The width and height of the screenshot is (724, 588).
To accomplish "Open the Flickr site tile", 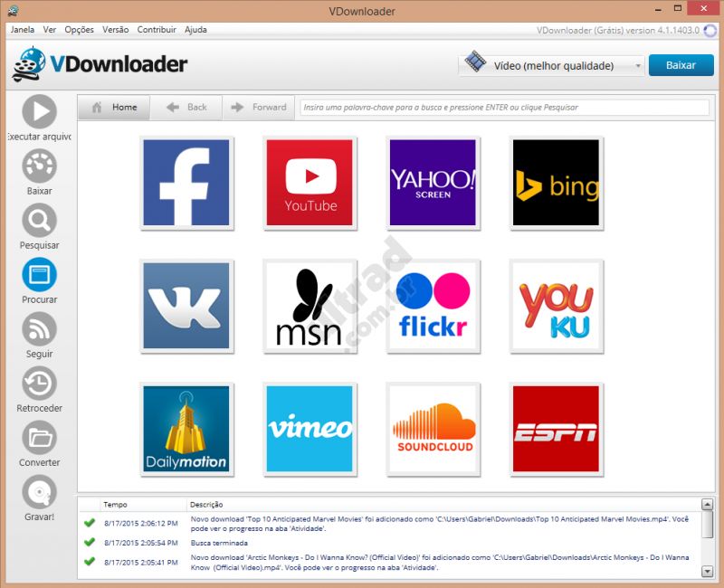I will 433,306.
